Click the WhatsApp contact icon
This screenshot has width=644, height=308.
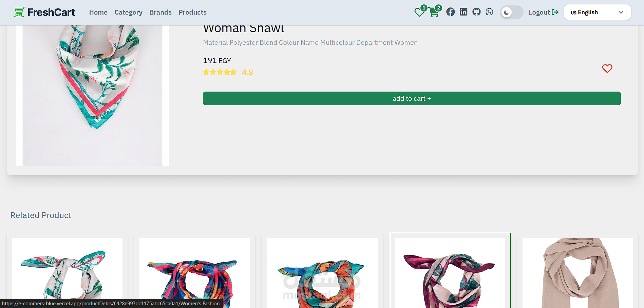489,12
